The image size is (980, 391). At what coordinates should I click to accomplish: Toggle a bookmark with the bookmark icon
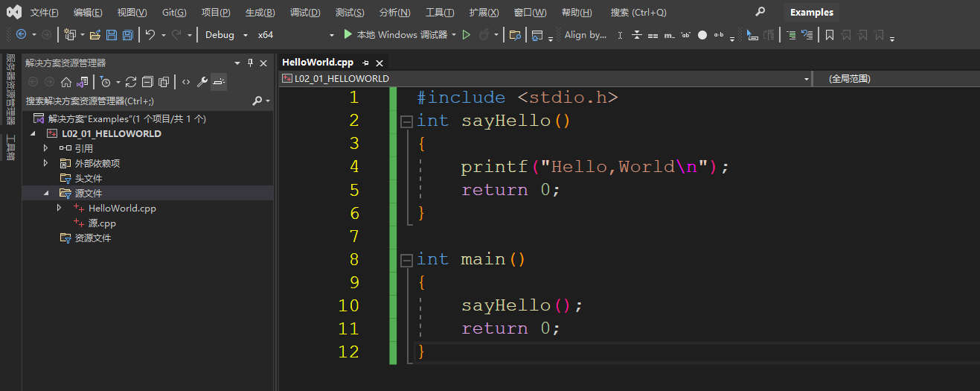coord(829,34)
